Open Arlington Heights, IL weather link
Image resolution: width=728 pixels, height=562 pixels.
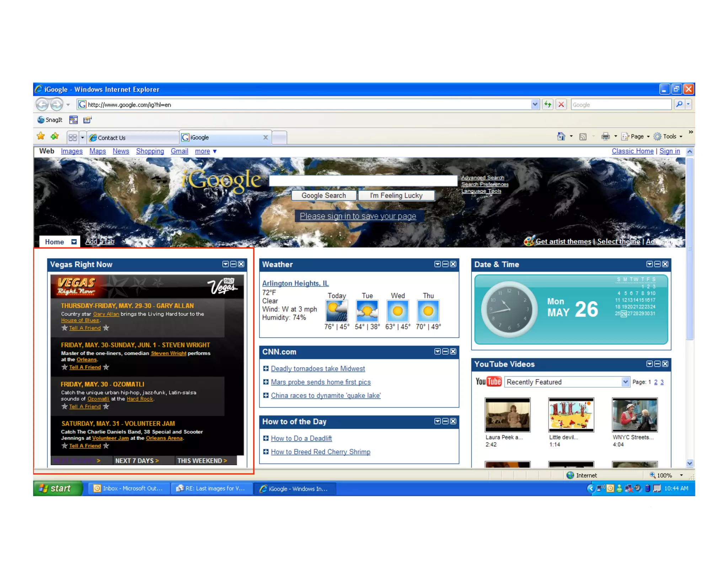(295, 283)
